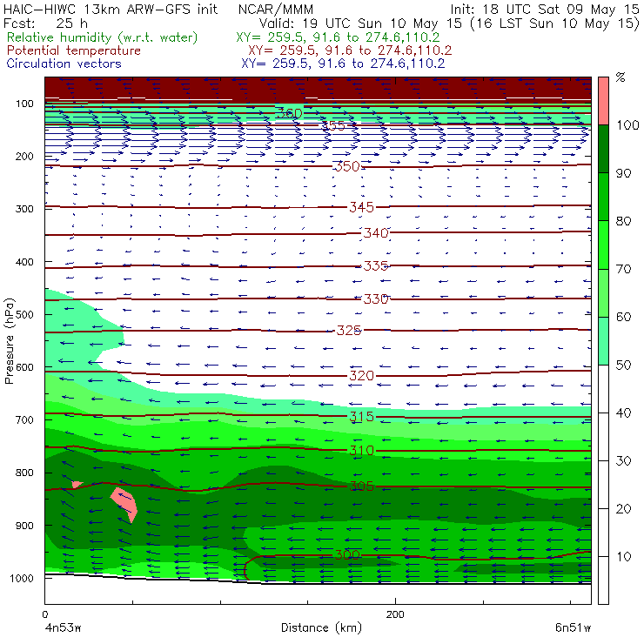Click the pink above-100% color bar segment
Image resolution: width=644 pixels, height=644 pixels.
click(603, 101)
